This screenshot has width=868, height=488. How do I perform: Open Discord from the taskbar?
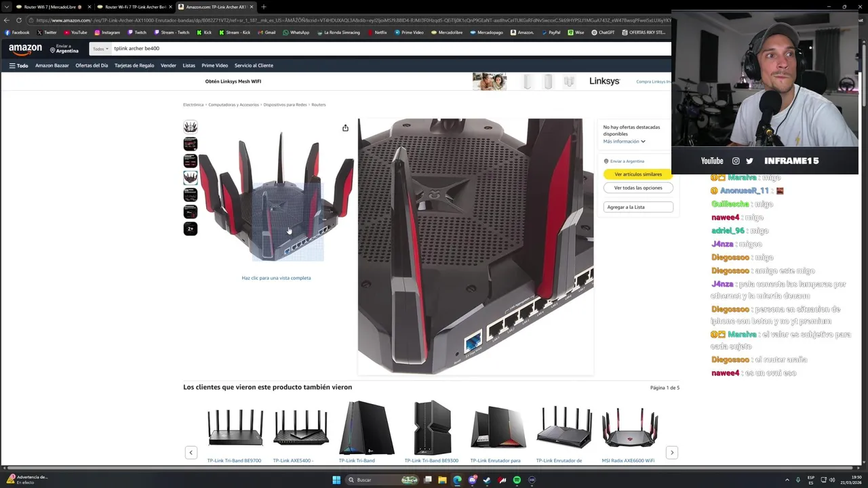coord(472,480)
